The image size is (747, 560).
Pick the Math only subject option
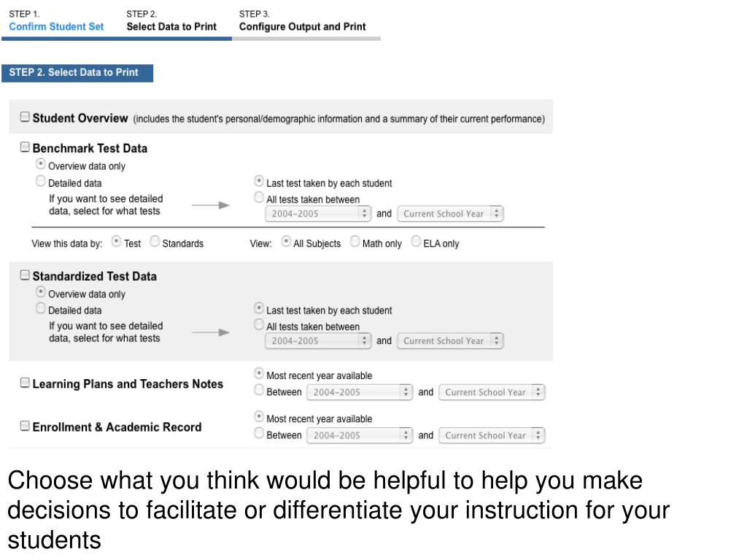pyautogui.click(x=355, y=241)
